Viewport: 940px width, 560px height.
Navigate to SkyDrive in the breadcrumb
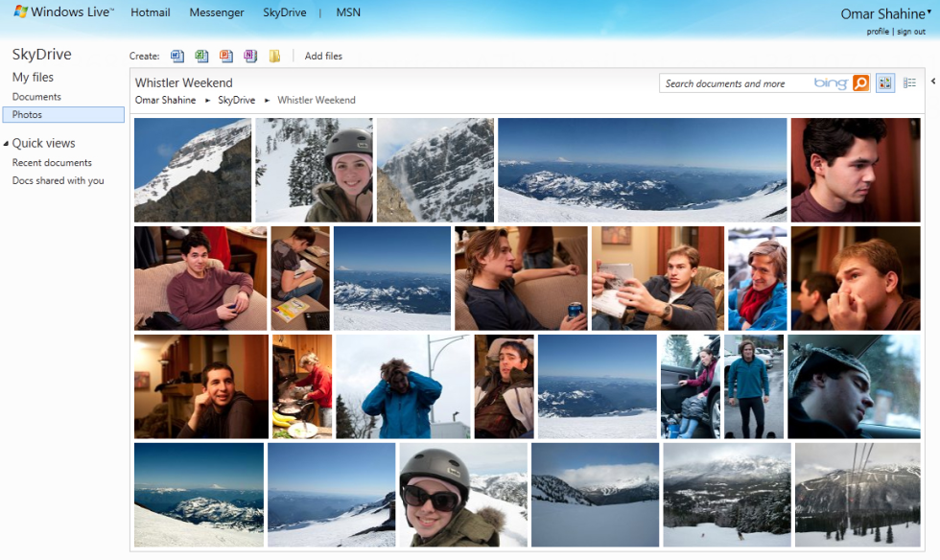[236, 100]
